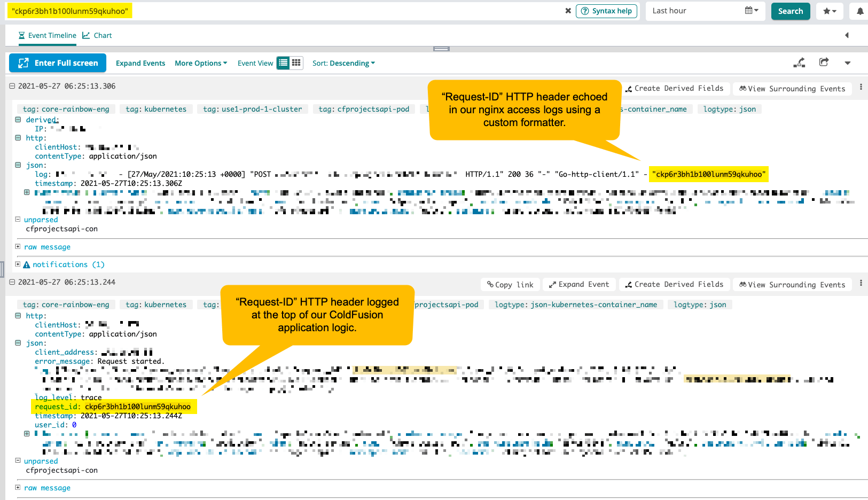This screenshot has width=868, height=500.
Task: Open Syntax help
Action: (606, 11)
